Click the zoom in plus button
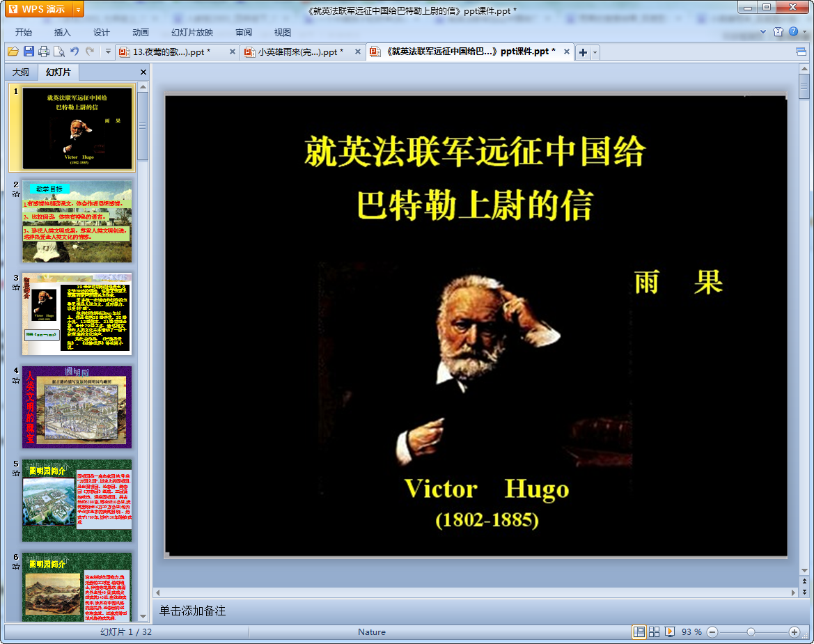Image resolution: width=814 pixels, height=644 pixels. point(795,631)
